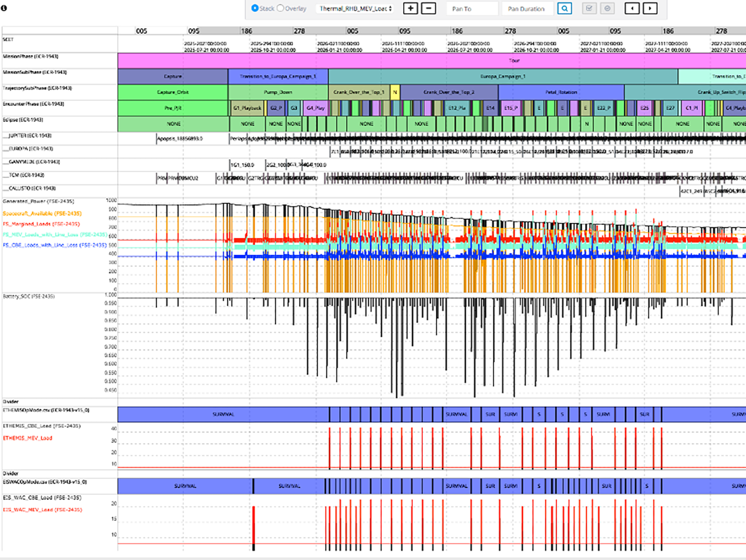Select the Pre_PJR encounter block
Viewport: 746px width, 560px height.
point(173,108)
